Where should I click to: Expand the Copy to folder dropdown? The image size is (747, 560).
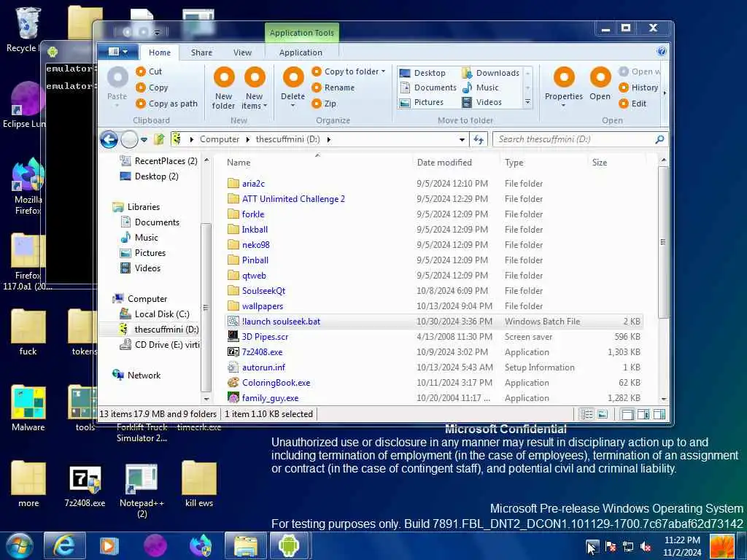click(383, 71)
